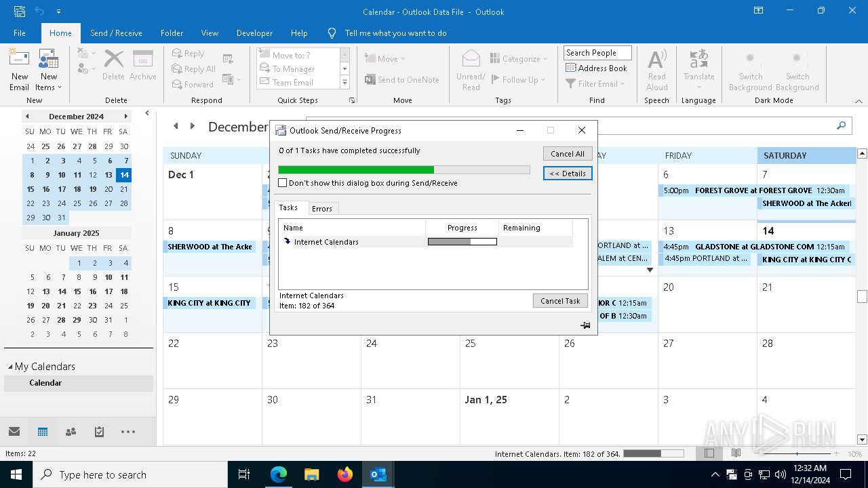Click the Read Aloud speech icon
Screen dimensions: 868x488
tap(656, 70)
